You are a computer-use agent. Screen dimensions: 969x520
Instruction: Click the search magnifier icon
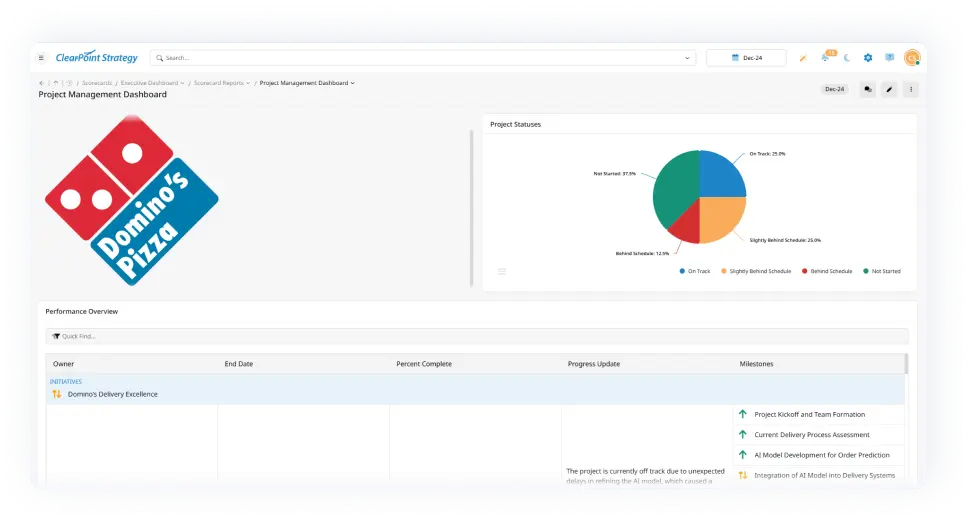pos(159,58)
